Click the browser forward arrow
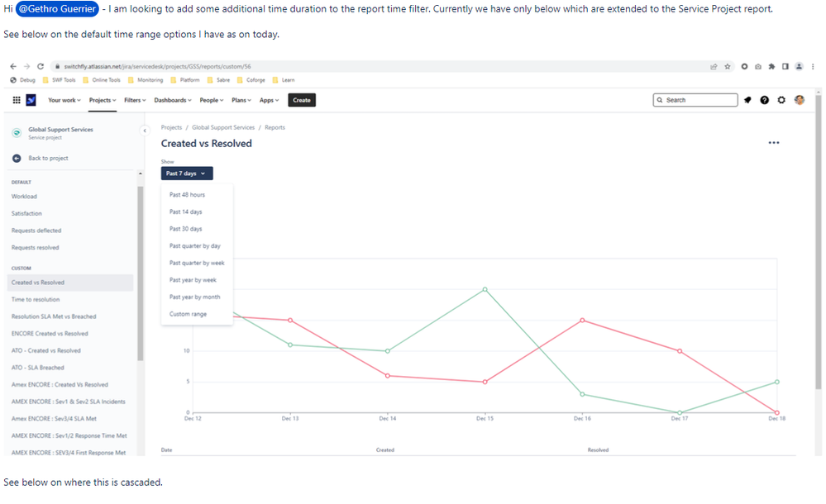The image size is (826, 504). tap(26, 66)
